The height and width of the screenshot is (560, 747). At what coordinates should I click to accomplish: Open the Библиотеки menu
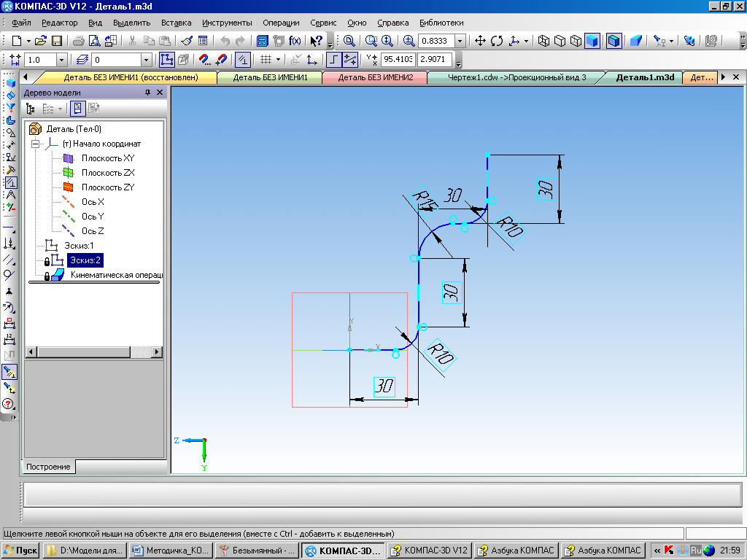[441, 23]
